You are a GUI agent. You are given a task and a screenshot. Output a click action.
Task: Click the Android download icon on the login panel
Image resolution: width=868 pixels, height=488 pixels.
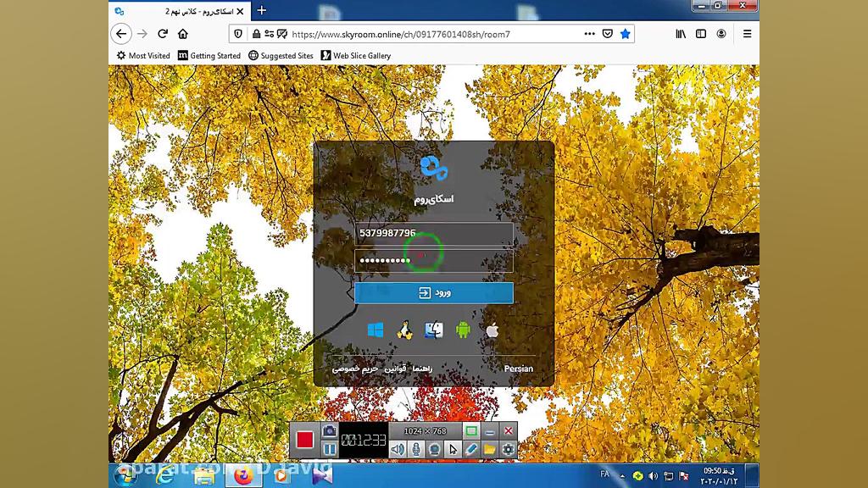coord(463,330)
